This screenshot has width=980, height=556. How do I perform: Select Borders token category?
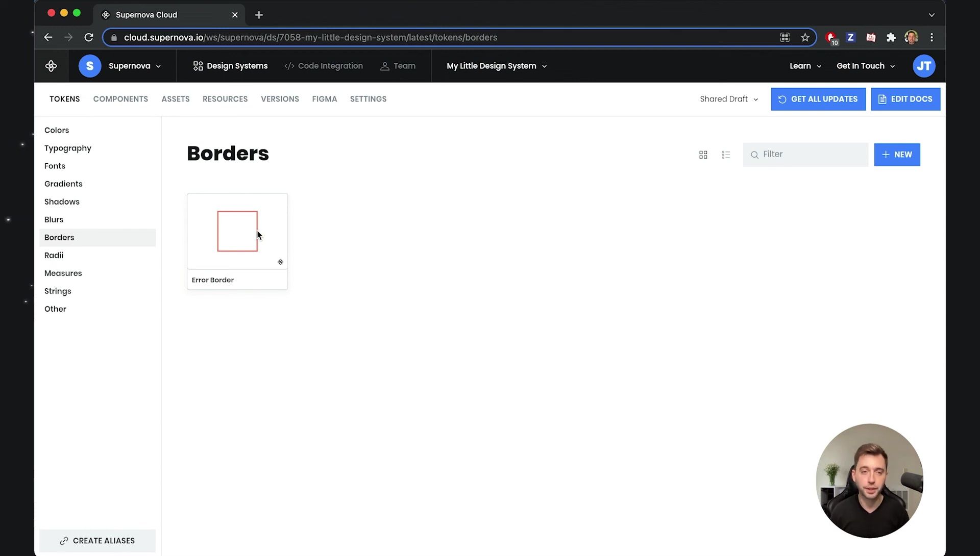point(97,237)
